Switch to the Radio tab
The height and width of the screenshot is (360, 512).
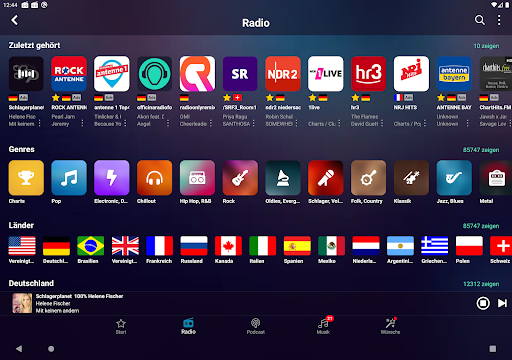(x=188, y=326)
